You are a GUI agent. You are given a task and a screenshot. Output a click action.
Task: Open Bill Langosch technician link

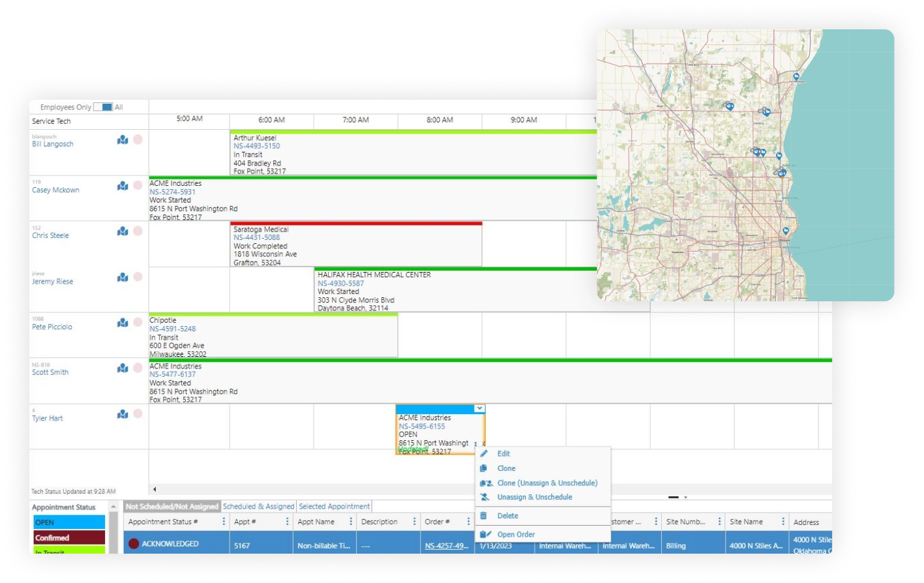[53, 144]
